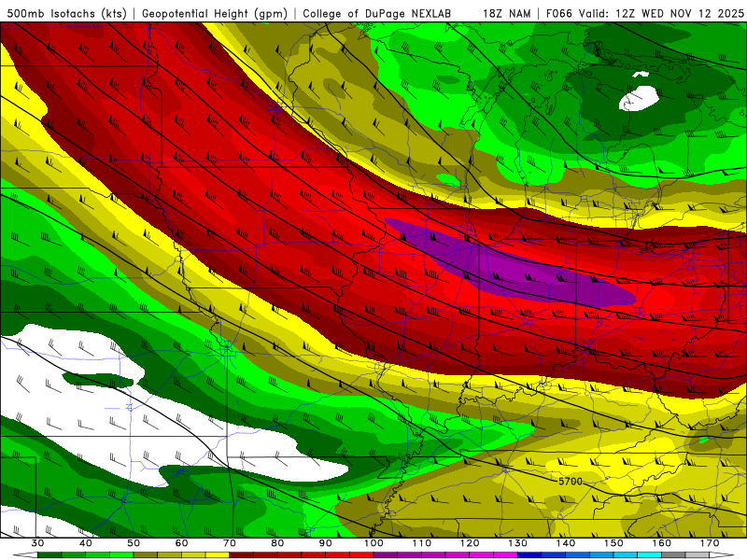Click the '80' value on the color scale
Screen dimensions: 747x560
pyautogui.click(x=277, y=543)
